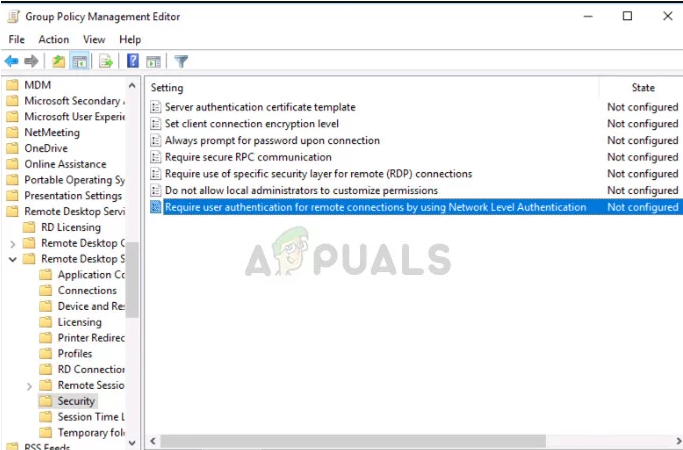Minimize the Group Policy Management Editor window
Screen dimensions: 683x450
coord(588,16)
